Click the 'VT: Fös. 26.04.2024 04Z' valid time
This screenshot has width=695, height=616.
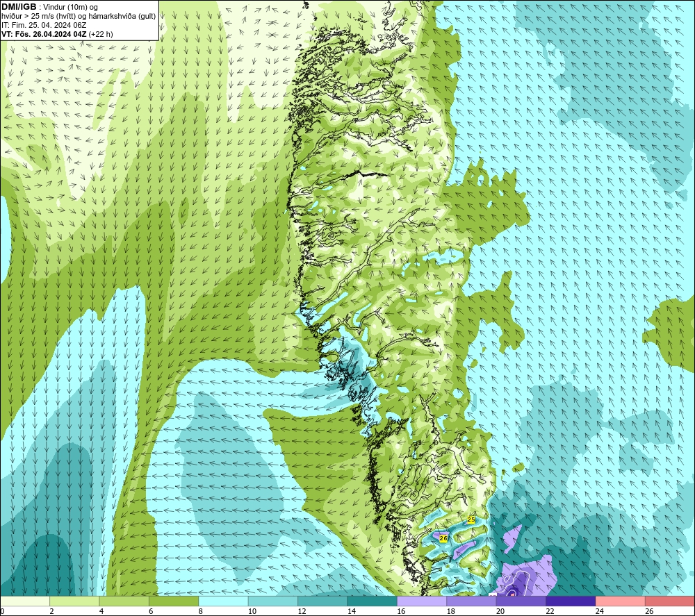pos(44,34)
